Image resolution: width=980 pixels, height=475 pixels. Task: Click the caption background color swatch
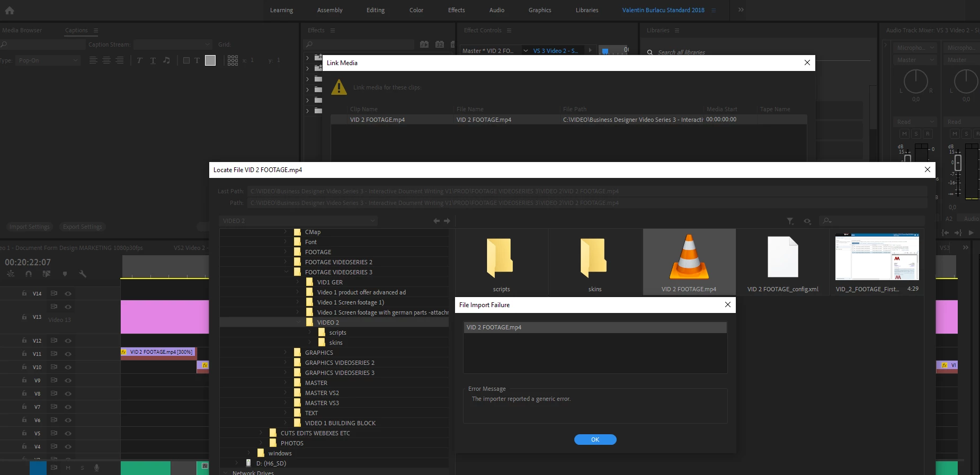click(210, 60)
